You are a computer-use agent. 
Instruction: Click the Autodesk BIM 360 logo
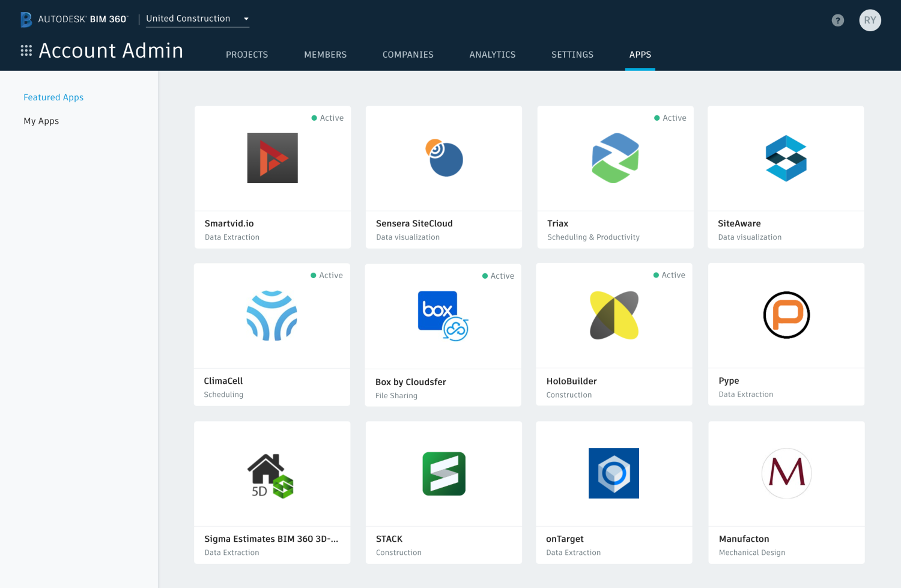point(74,19)
